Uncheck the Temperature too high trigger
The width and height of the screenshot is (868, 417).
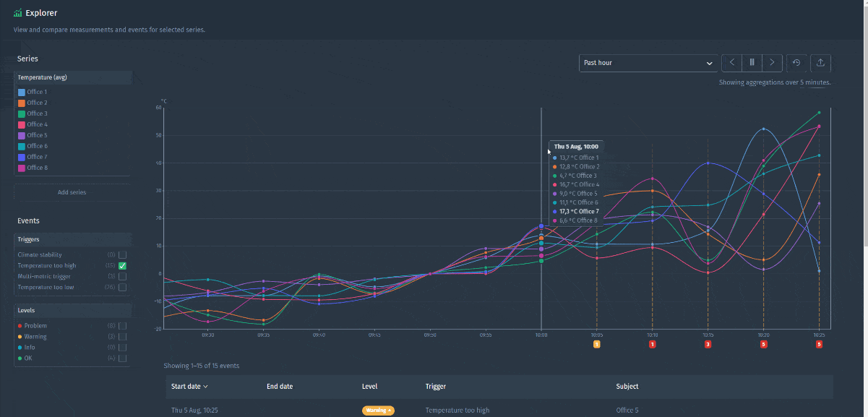coord(123,265)
